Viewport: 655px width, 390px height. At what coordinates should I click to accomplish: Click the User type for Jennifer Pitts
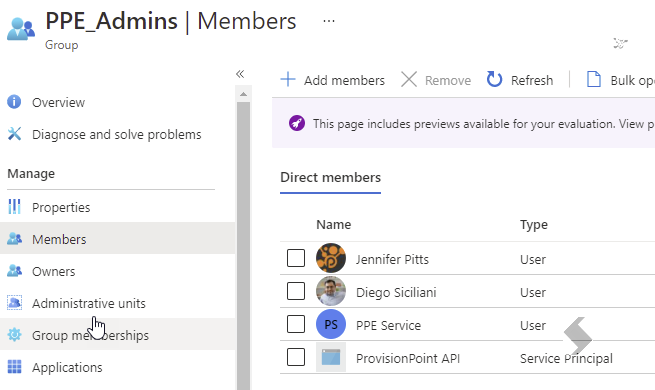[533, 259]
